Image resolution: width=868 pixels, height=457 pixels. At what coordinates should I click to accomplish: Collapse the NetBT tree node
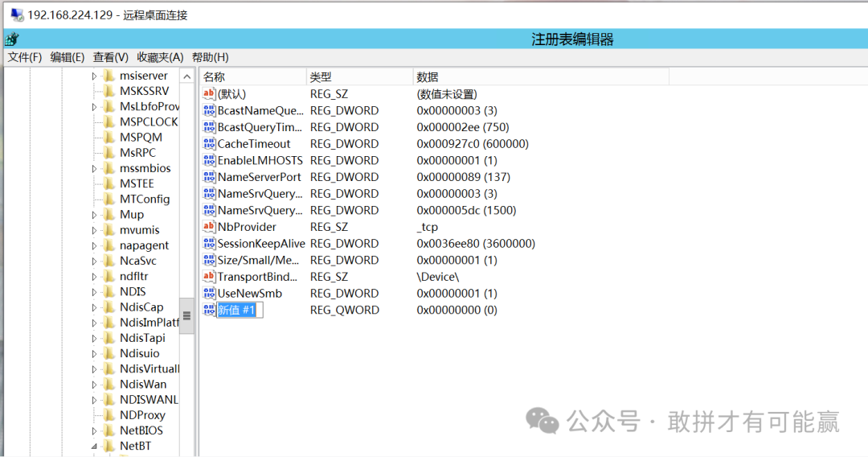pos(93,447)
